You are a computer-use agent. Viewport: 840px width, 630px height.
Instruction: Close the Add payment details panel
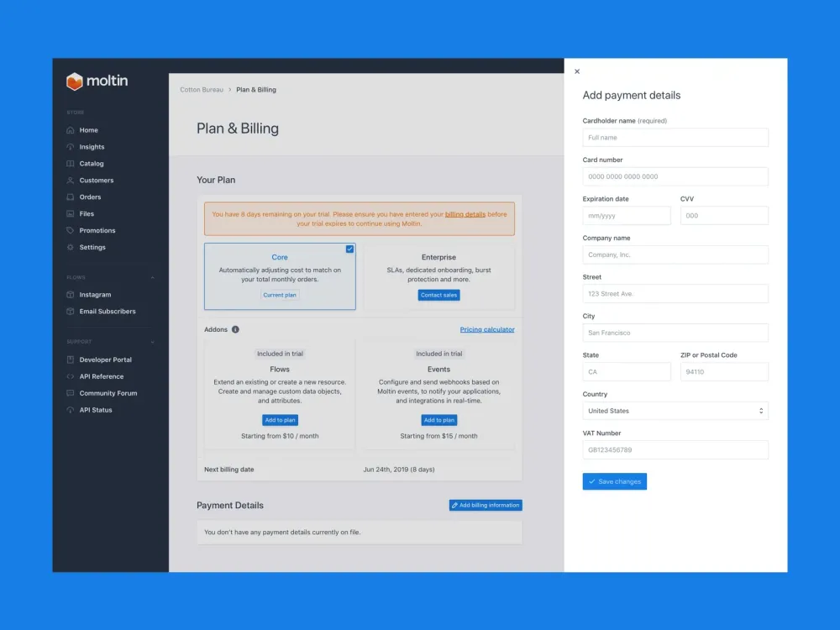(x=576, y=72)
